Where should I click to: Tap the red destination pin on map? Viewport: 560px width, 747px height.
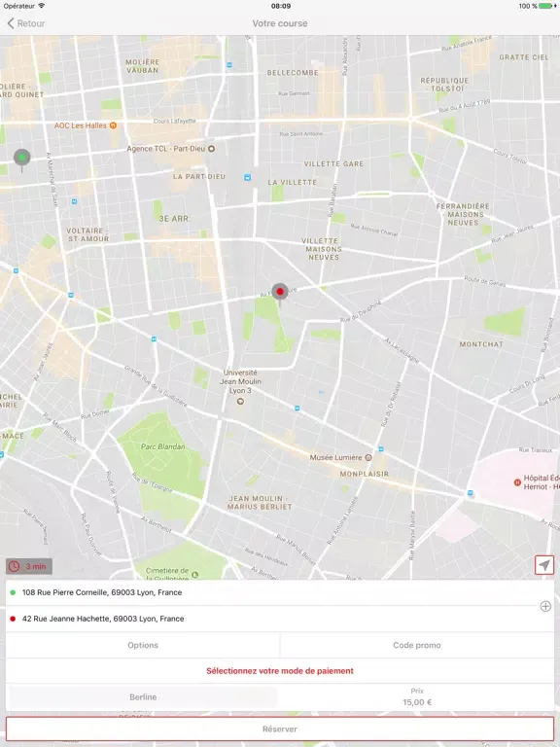pyautogui.click(x=280, y=294)
